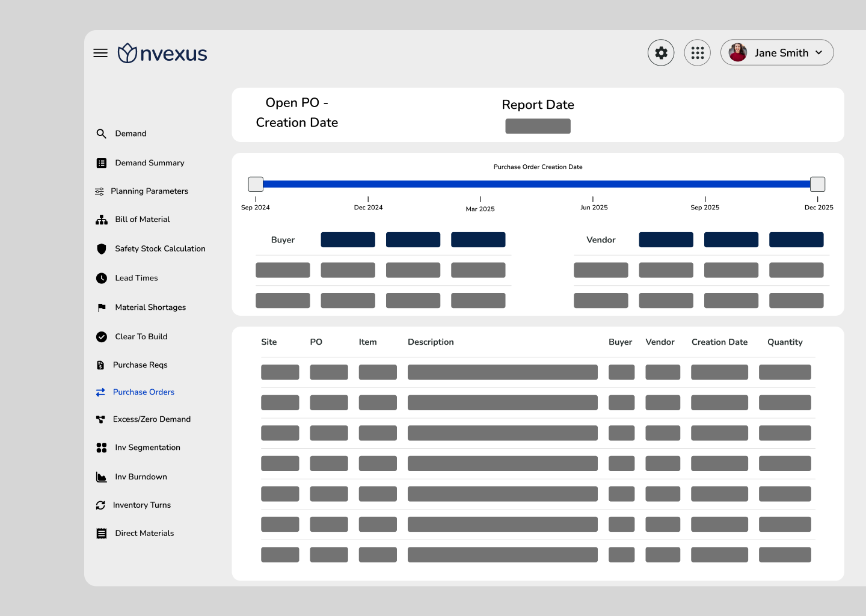
Task: Click the Quantity column header
Action: (785, 342)
